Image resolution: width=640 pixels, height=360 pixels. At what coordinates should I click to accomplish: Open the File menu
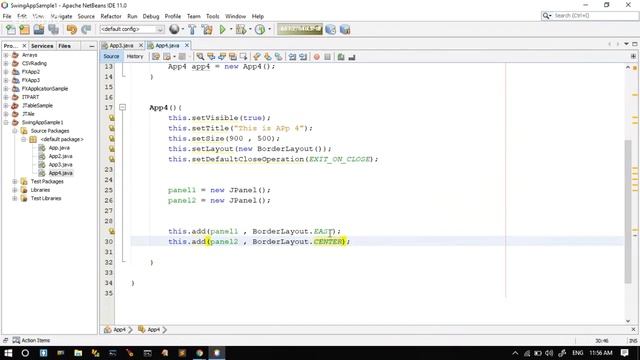[x=7, y=16]
